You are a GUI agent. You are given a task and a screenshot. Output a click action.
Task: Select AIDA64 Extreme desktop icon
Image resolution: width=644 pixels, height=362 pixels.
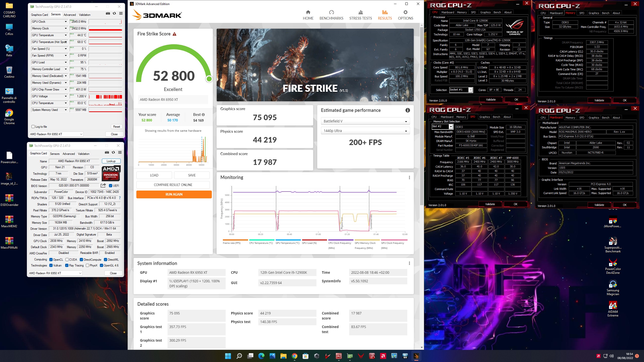(613, 309)
